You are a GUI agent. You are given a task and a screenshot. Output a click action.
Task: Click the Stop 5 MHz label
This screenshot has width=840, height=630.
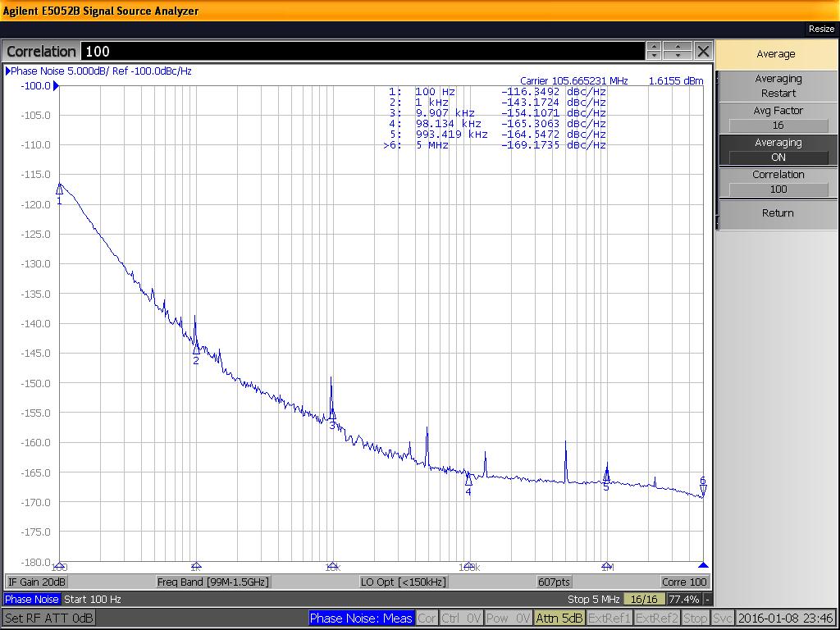(594, 599)
